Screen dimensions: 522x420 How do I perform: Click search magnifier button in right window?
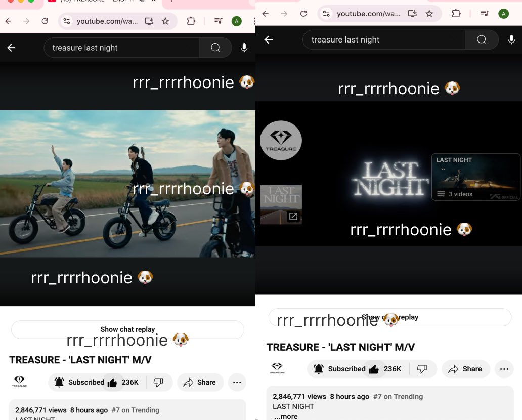pyautogui.click(x=482, y=39)
